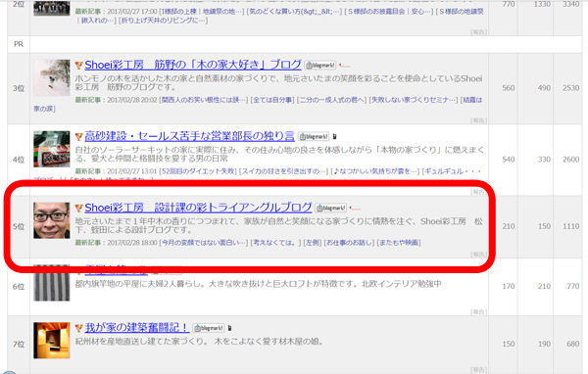
Task: Click the value 560 in the 3位 row
Action: [x=509, y=88]
